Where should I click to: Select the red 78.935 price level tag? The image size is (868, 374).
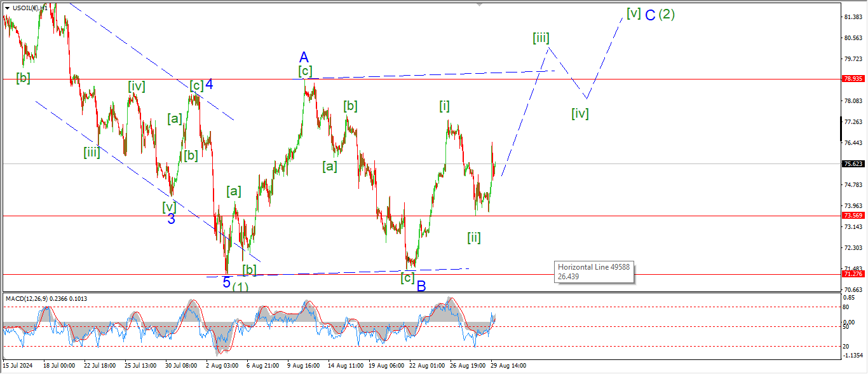pos(852,79)
